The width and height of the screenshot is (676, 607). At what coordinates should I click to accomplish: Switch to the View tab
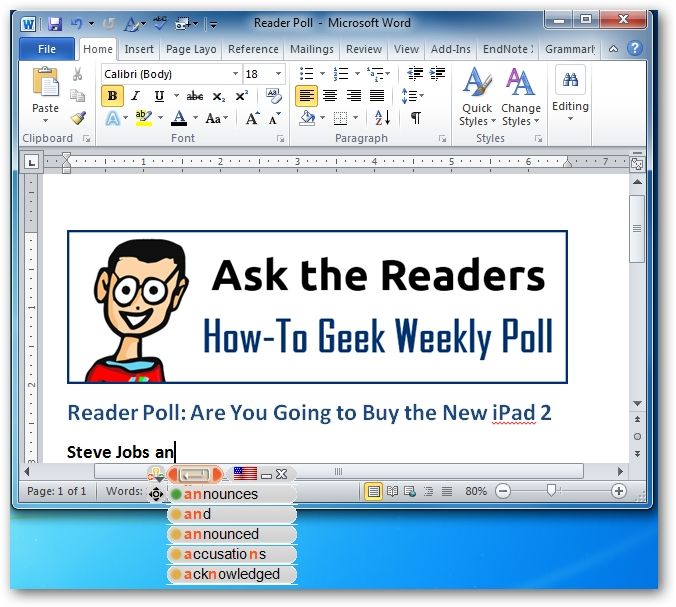click(x=406, y=49)
